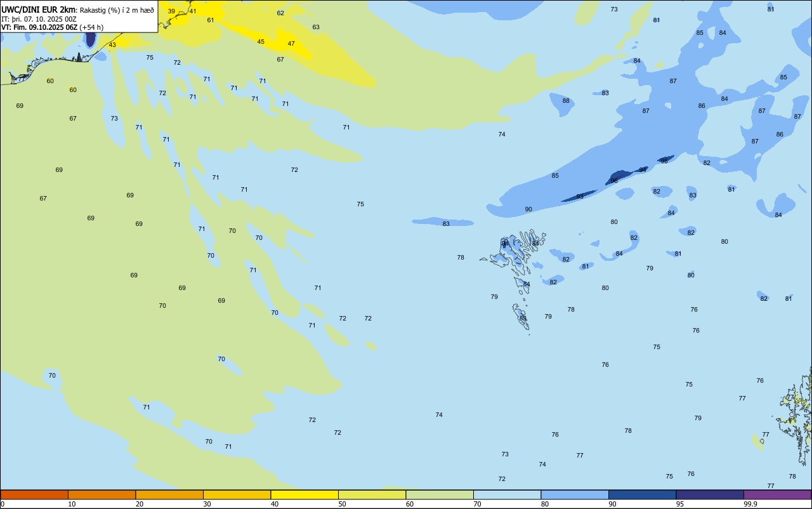Screen dimensions: 812x509
Task: Click the 40–50 bright yellow legend segment
Action: (x=304, y=494)
